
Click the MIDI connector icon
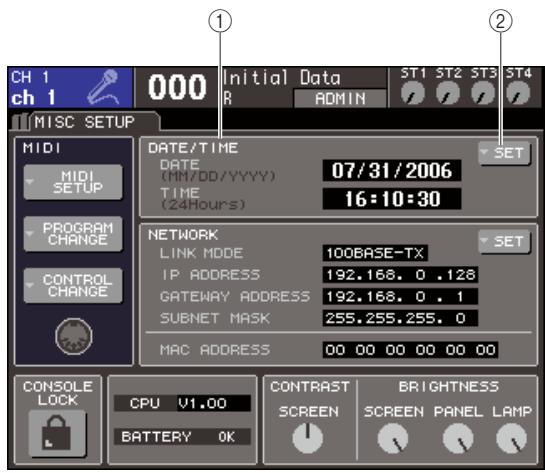tap(74, 336)
